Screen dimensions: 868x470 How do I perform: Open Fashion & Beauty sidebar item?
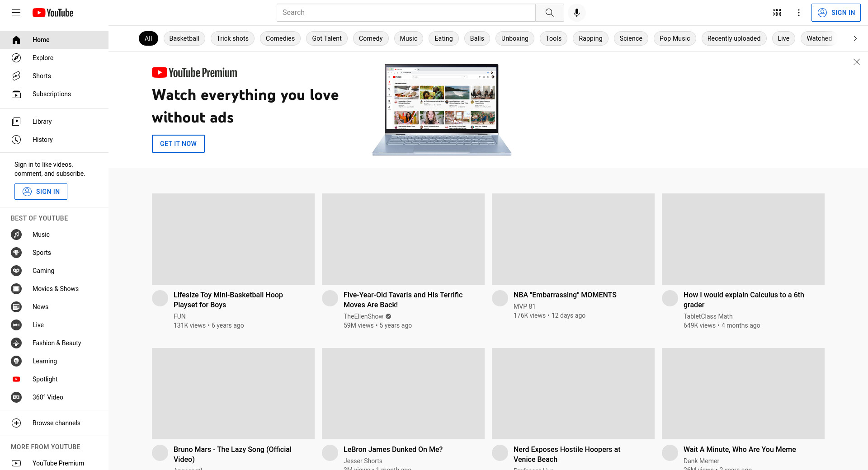click(54, 343)
